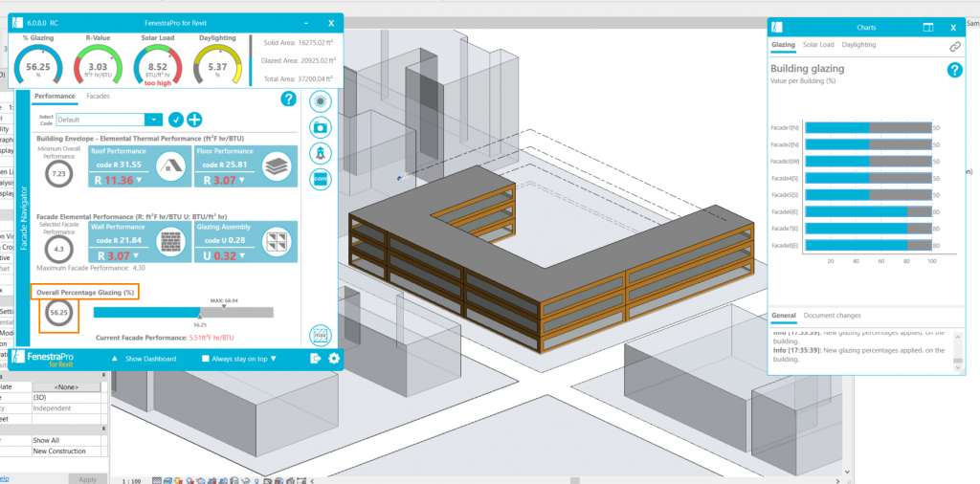Image resolution: width=980 pixels, height=484 pixels.
Task: Click the Glazing Assembly window icon
Action: pyautogui.click(x=275, y=242)
